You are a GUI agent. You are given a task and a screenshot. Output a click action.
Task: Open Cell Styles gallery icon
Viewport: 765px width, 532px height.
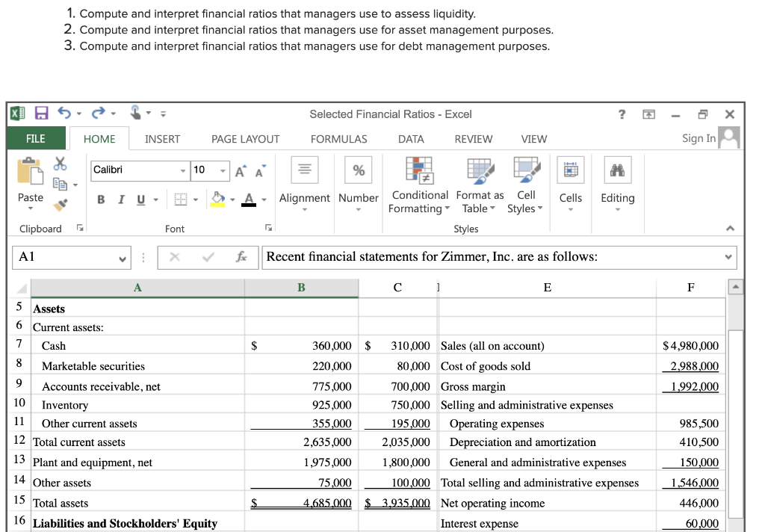tap(527, 170)
